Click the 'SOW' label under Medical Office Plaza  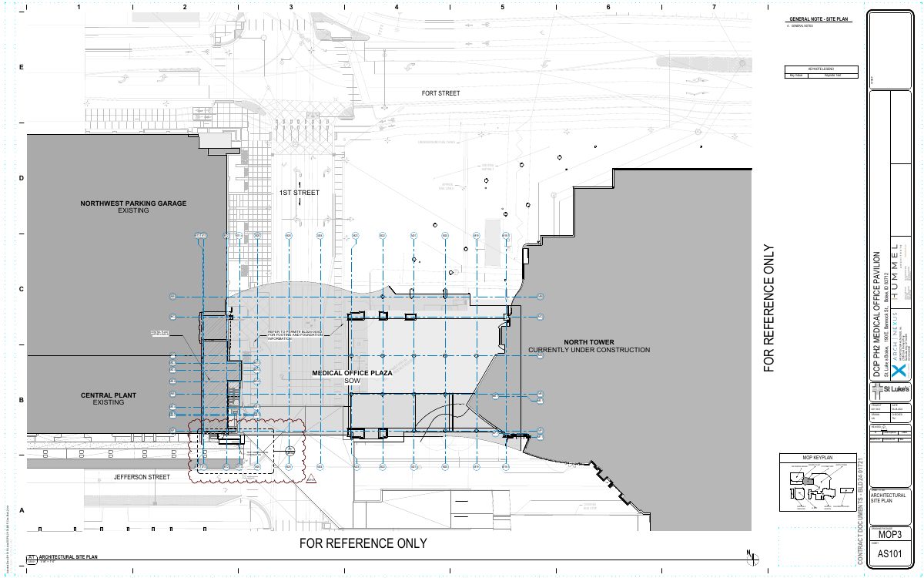pos(353,381)
